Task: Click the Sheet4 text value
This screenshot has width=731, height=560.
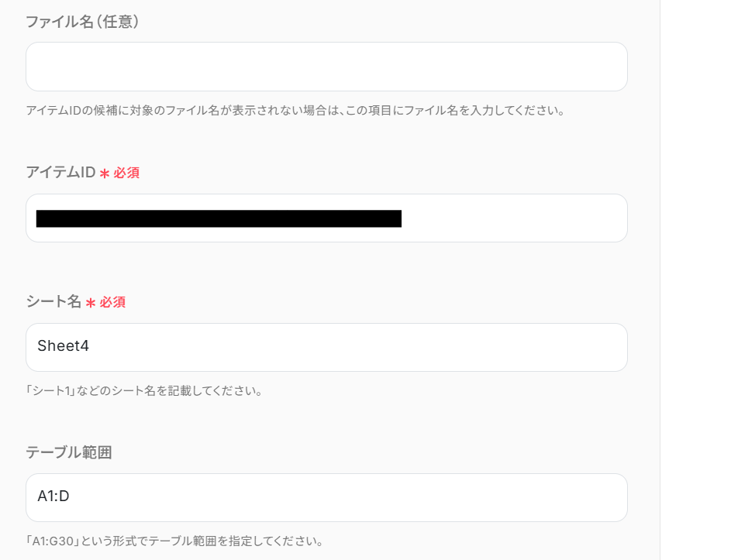Action: pyautogui.click(x=63, y=346)
